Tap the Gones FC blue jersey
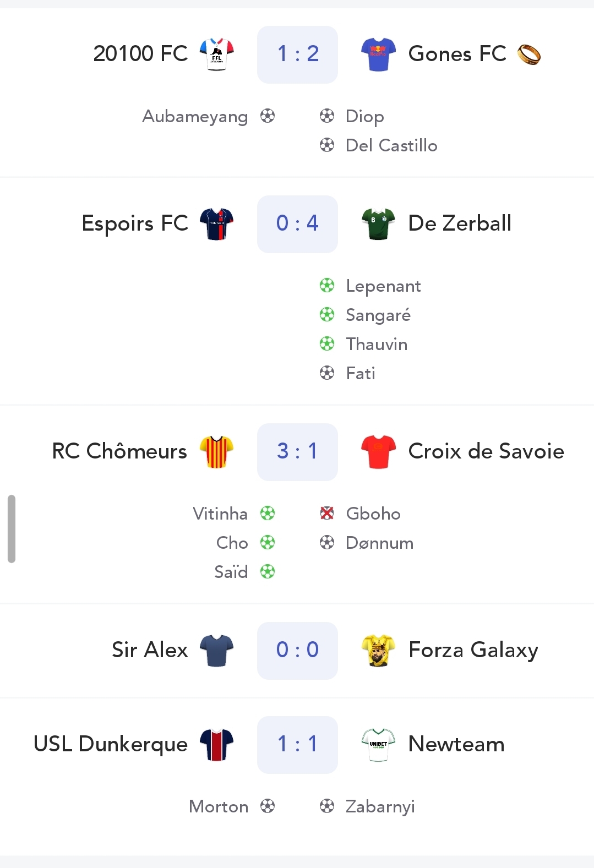 coord(378,54)
